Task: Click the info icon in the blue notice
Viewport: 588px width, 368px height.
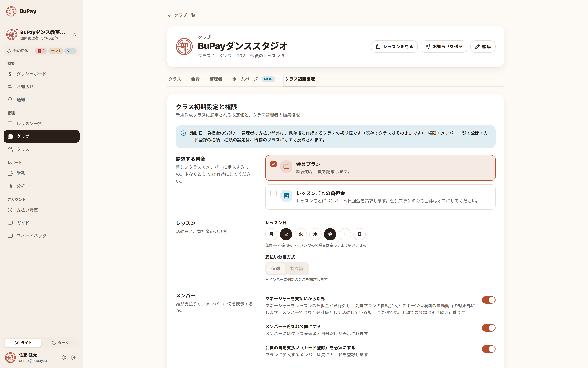Action: (x=183, y=133)
